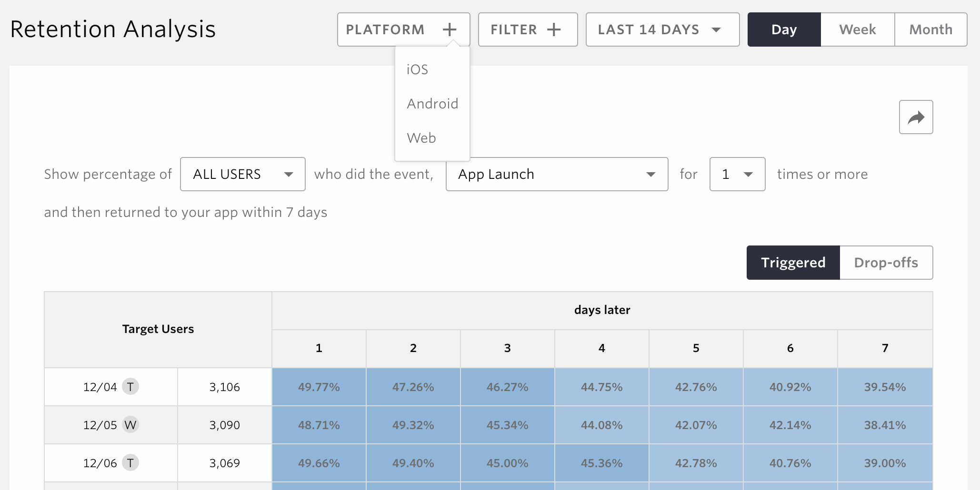Click the 3,090 target users value
Viewport: 980px width, 490px height.
pos(225,425)
